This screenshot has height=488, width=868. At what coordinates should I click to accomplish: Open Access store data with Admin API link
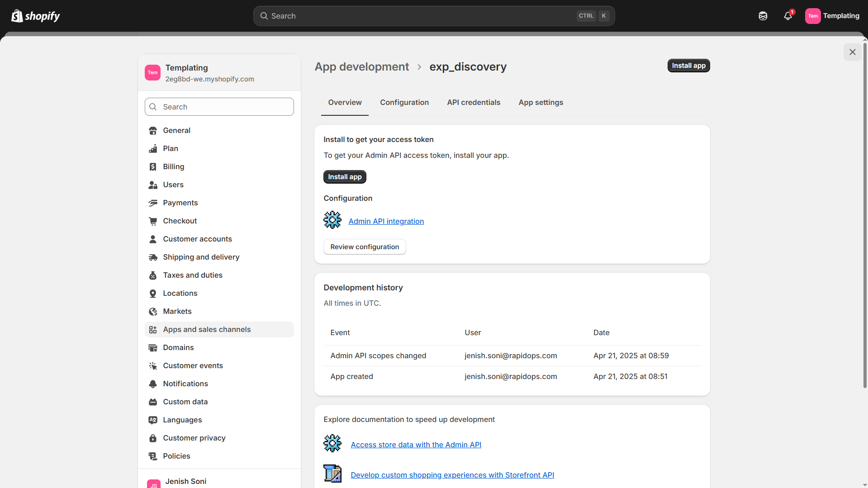coord(416,445)
